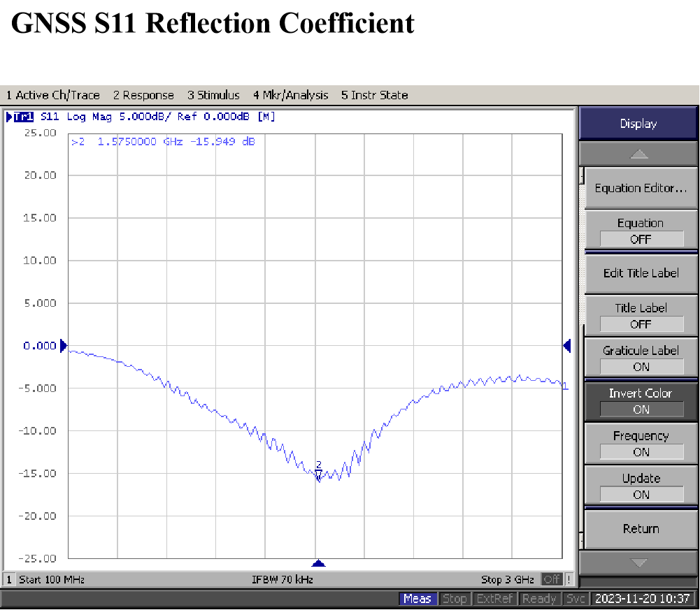Click the Svc status indicator
The image size is (700, 610).
pos(576,599)
